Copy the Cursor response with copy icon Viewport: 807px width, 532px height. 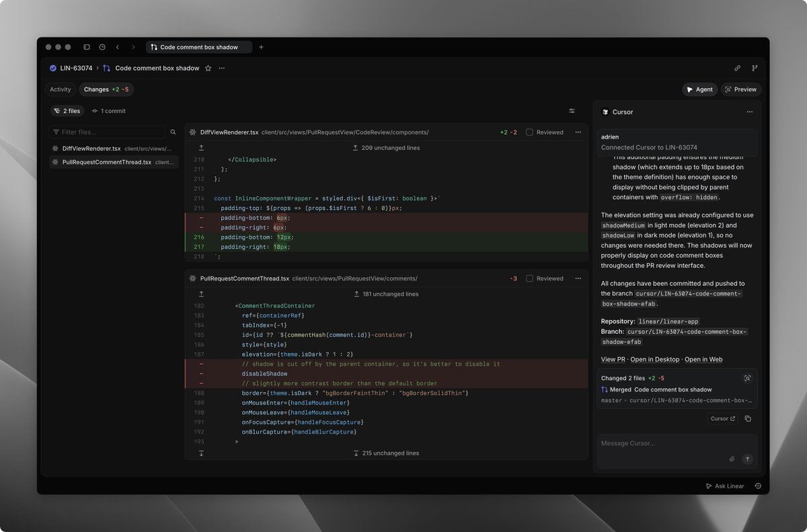coord(748,418)
